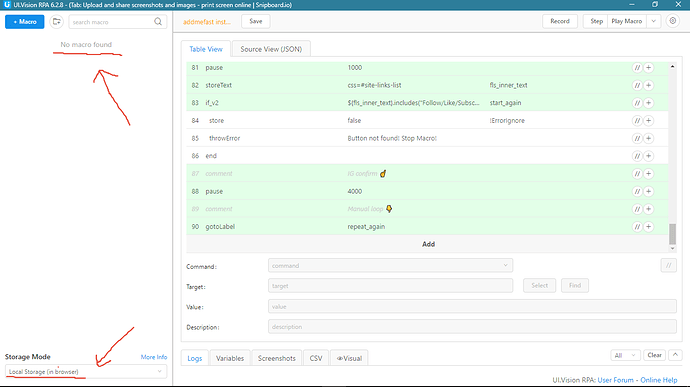Switch to the Table View tab
This screenshot has width=690, height=387.
click(x=206, y=49)
